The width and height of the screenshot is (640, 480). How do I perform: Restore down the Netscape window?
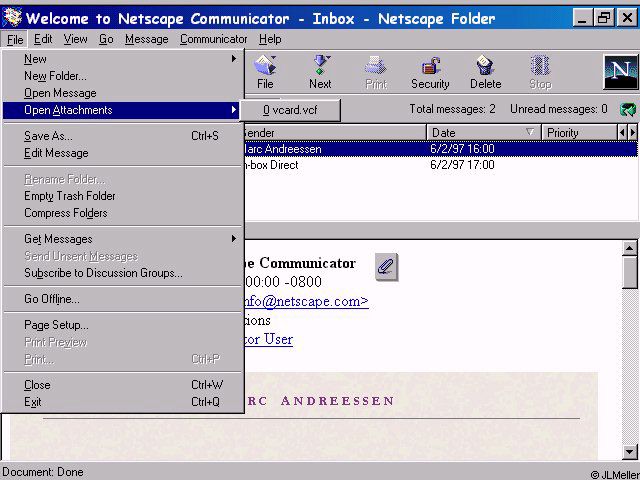click(604, 18)
